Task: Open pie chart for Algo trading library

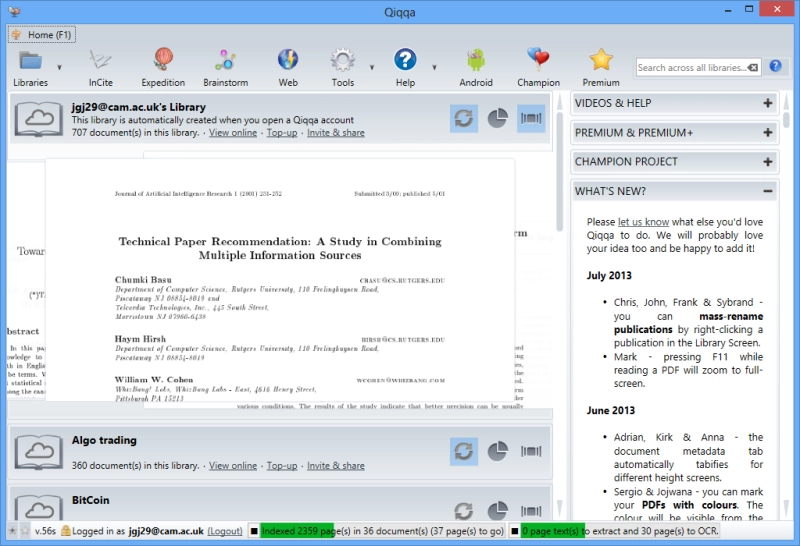Action: point(497,451)
